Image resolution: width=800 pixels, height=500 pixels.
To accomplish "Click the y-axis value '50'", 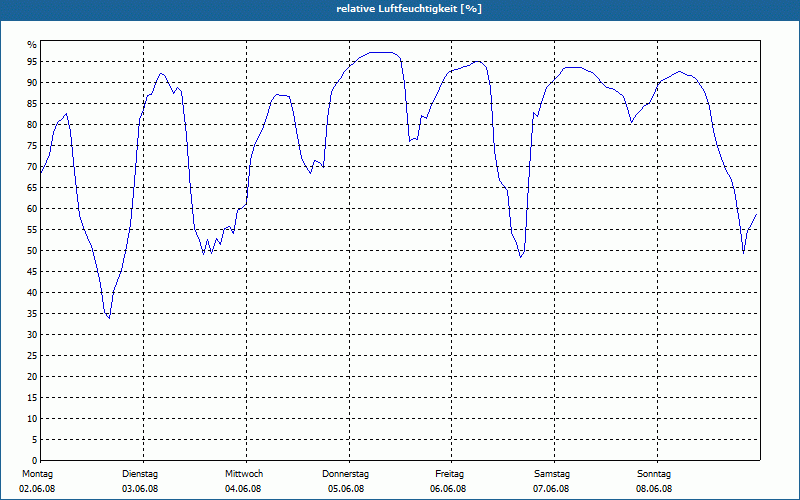I will (32, 251).
